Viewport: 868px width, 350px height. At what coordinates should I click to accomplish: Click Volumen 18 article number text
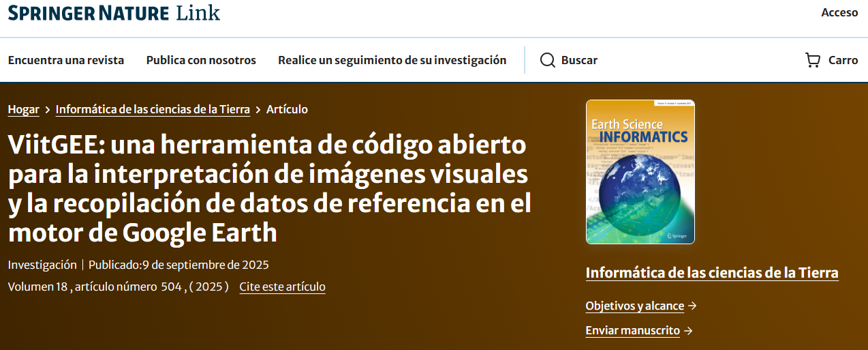pyautogui.click(x=119, y=287)
